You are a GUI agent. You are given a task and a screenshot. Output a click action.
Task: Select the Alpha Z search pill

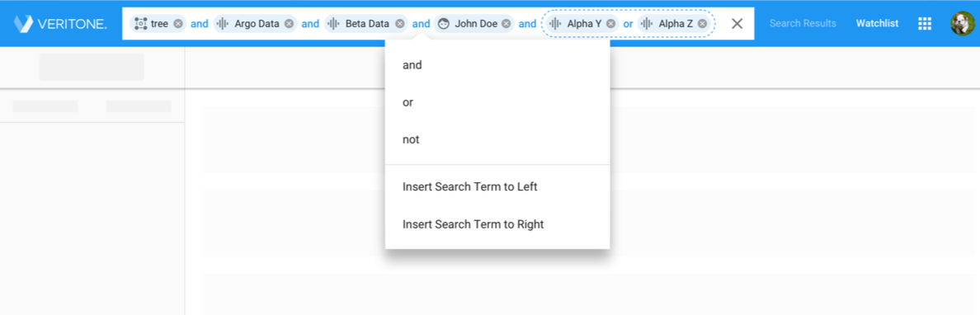coord(674,24)
